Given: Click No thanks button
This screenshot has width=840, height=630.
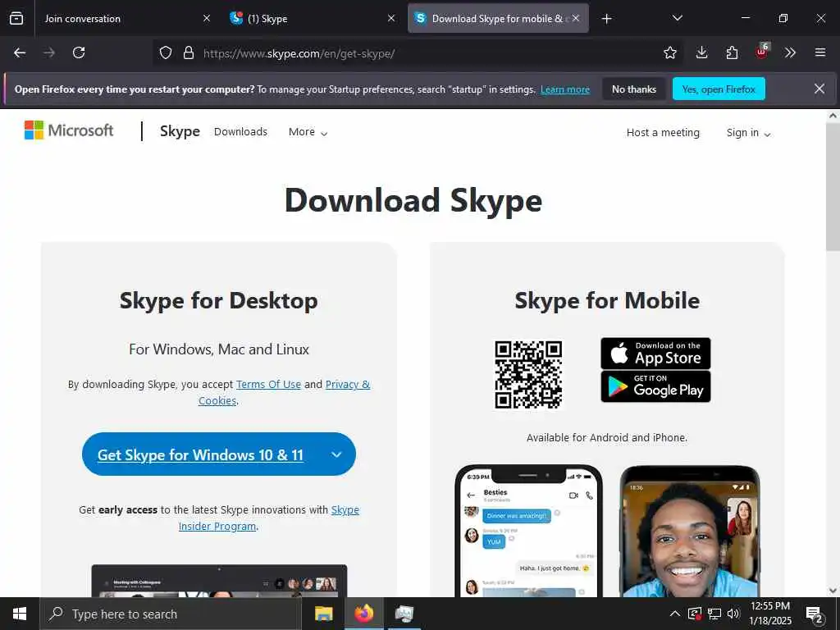Looking at the screenshot, I should point(634,89).
